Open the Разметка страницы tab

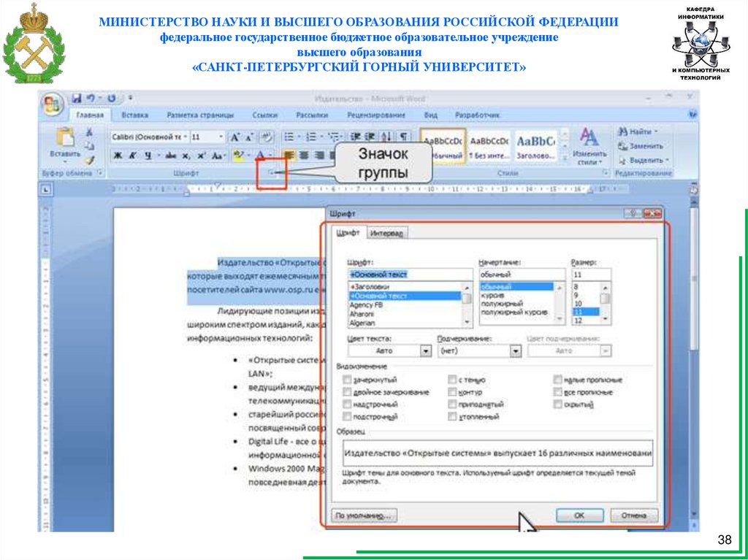(200, 115)
